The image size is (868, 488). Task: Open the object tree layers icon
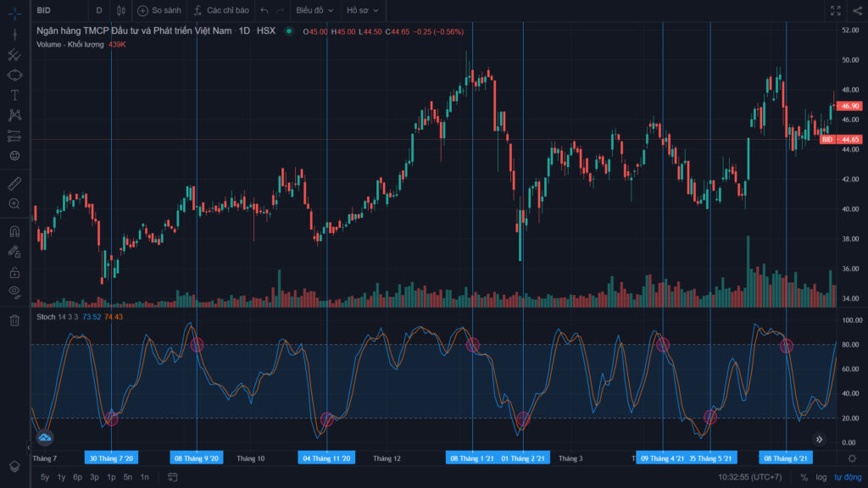[x=15, y=467]
